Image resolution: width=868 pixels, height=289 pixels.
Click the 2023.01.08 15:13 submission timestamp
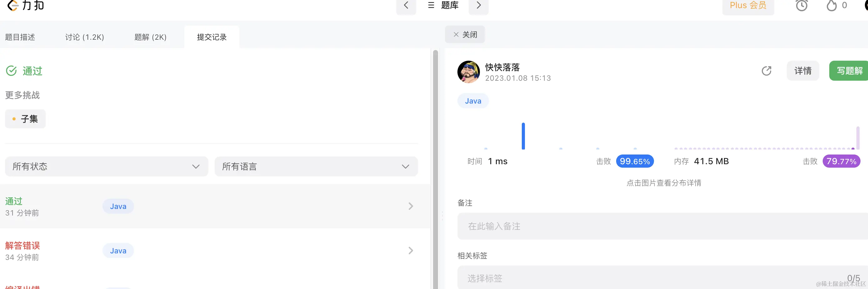(x=518, y=78)
